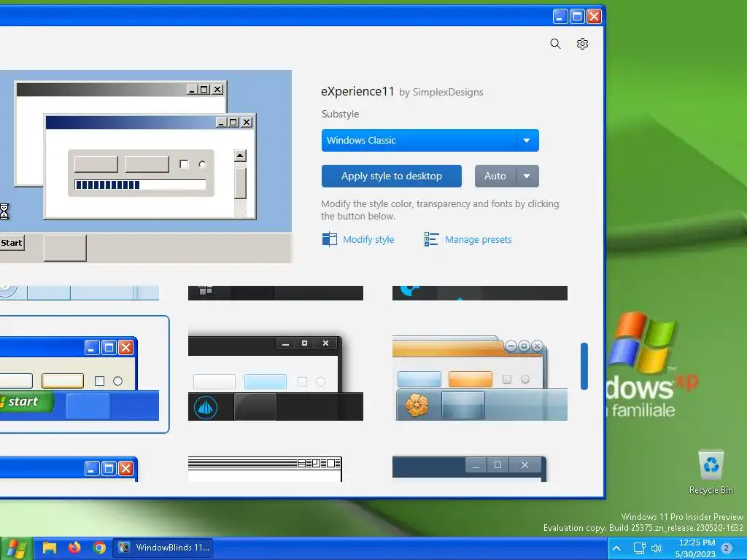Close the WindowBlinds window
Screen dimensions: 747x560
click(594, 17)
